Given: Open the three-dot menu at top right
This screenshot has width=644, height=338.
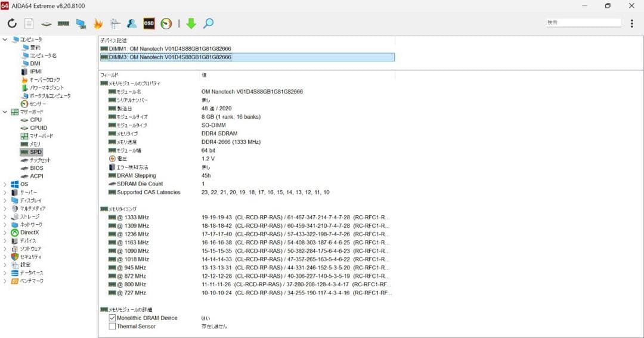Looking at the screenshot, I should pyautogui.click(x=632, y=23).
